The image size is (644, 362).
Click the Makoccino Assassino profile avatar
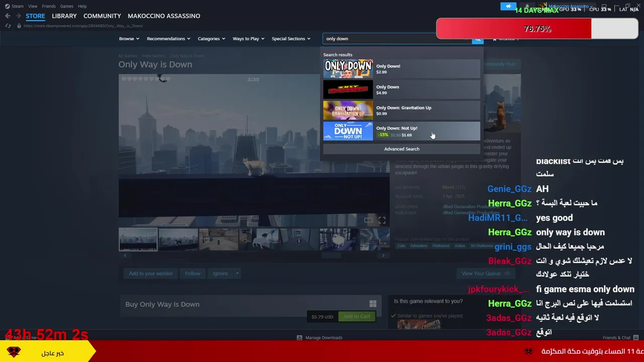(x=542, y=7)
